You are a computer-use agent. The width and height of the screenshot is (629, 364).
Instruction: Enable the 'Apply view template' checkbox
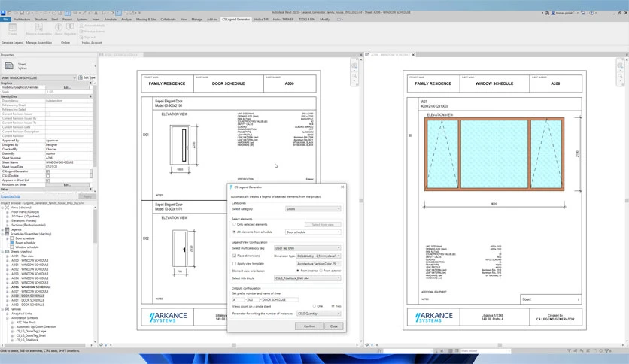pos(234,264)
